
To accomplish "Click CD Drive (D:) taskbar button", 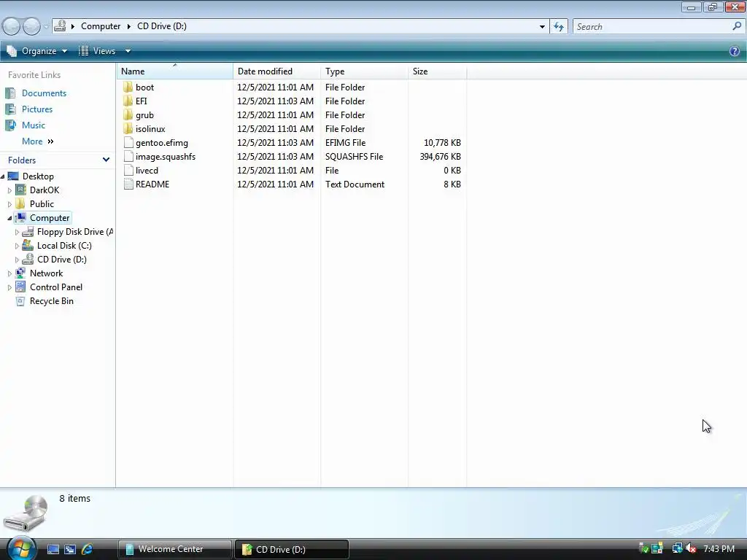I will 292,549.
